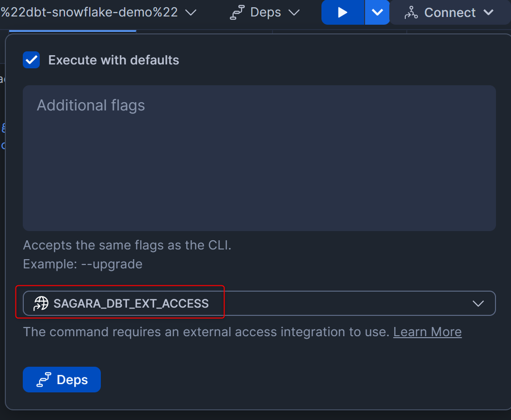Expand chevron at right of integration selector
The height and width of the screenshot is (420, 511).
[x=478, y=304]
